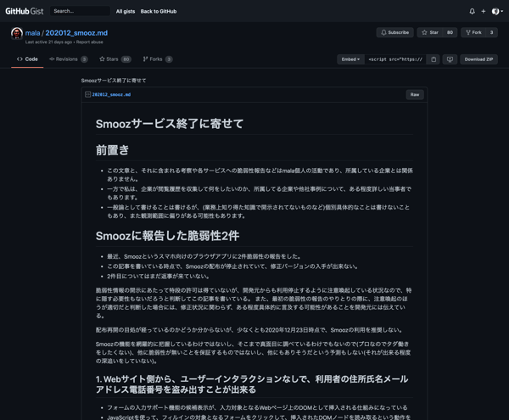The image size is (509, 420).
Task: Switch to the Code tab
Action: [27, 59]
